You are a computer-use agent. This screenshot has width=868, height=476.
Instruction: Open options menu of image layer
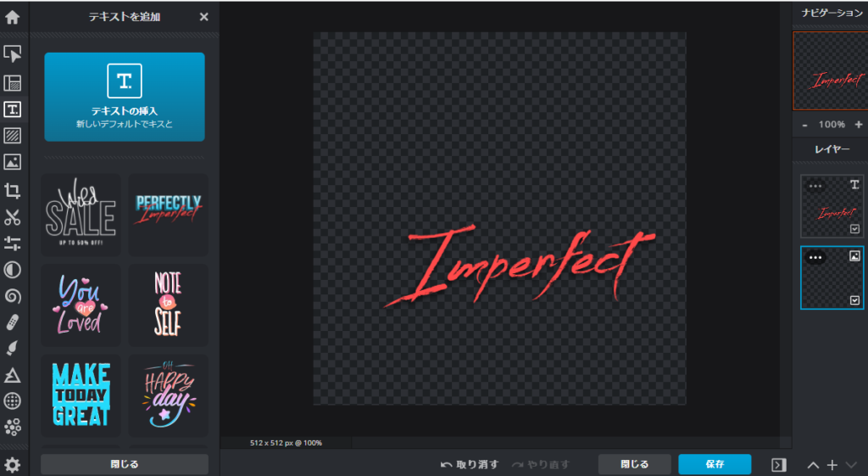[815, 258]
